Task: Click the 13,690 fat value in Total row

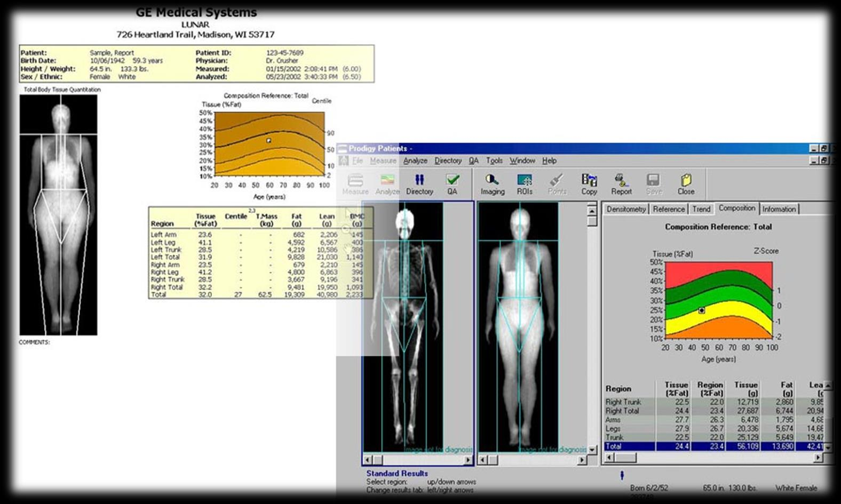Action: click(783, 446)
